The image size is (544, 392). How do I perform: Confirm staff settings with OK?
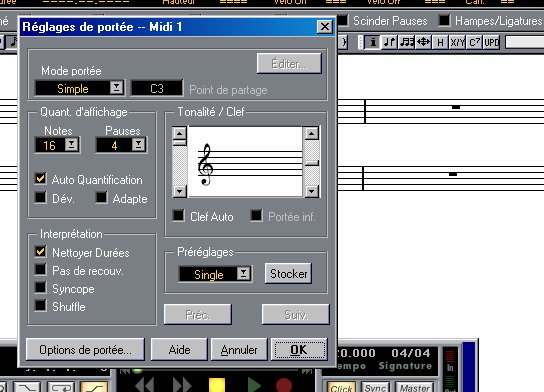click(x=299, y=350)
